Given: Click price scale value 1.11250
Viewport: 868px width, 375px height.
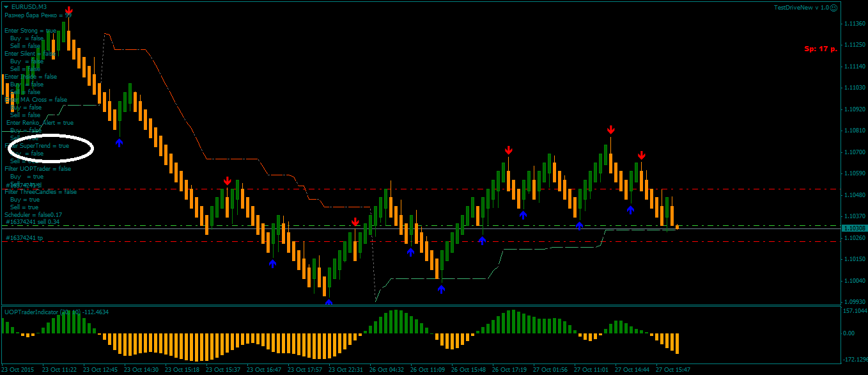Looking at the screenshot, I should tap(855, 45).
